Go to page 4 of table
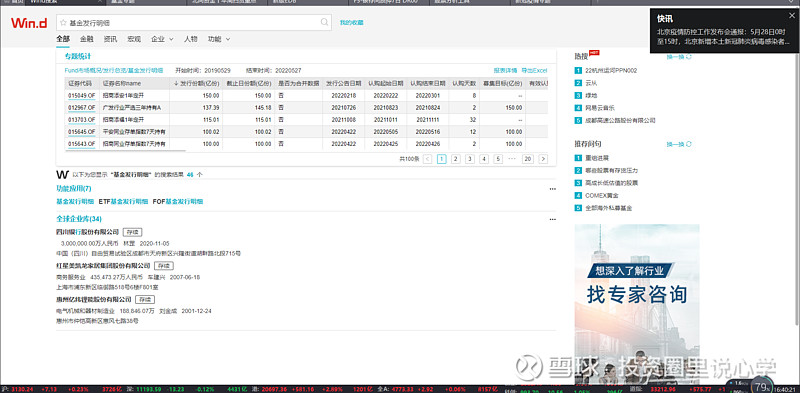The width and height of the screenshot is (800, 393). (x=484, y=159)
